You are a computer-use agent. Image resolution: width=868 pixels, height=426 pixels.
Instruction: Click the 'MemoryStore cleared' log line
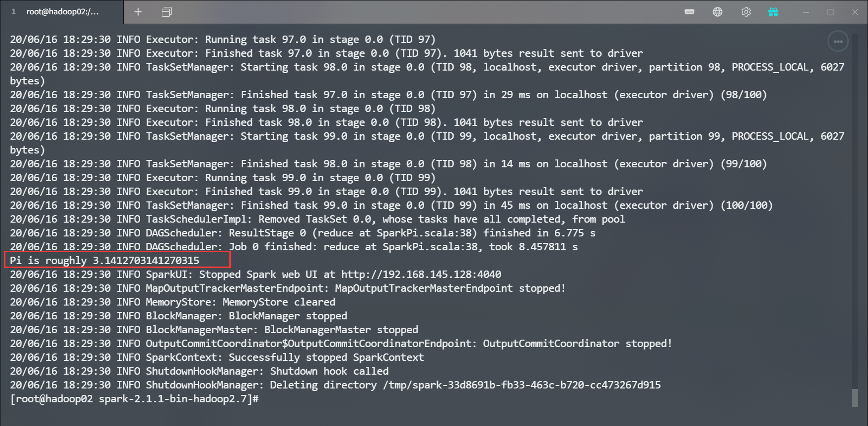[x=279, y=302]
